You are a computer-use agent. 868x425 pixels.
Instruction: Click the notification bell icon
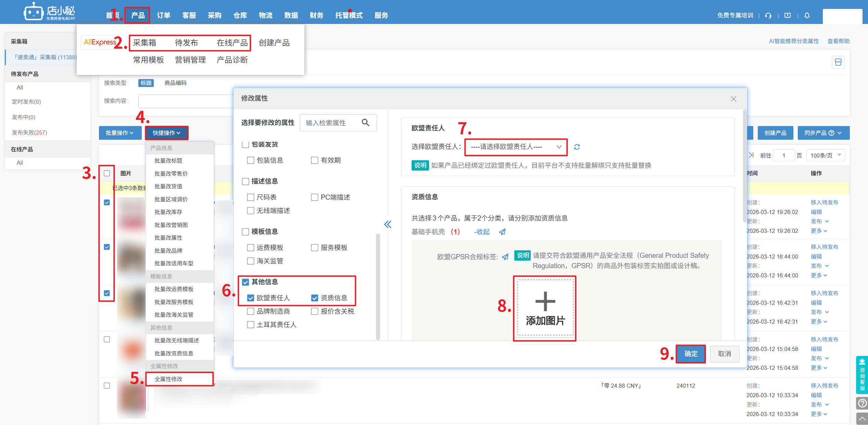807,15
